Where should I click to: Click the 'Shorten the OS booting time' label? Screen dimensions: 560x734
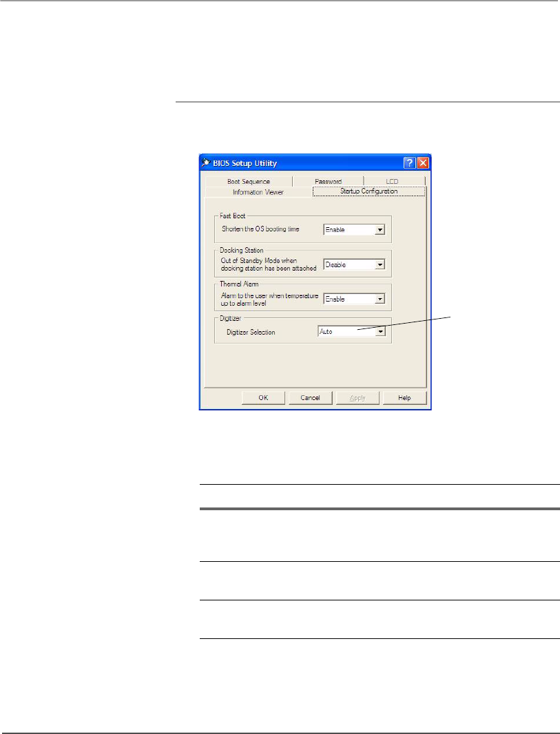coord(260,229)
